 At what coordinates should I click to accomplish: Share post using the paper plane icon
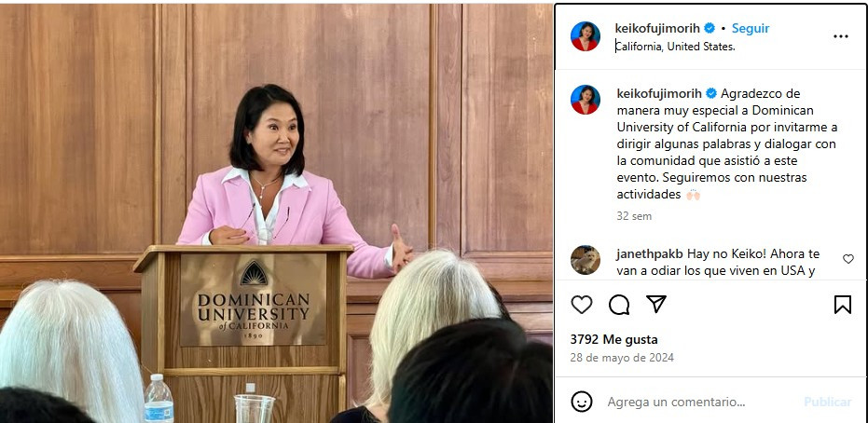(x=656, y=304)
